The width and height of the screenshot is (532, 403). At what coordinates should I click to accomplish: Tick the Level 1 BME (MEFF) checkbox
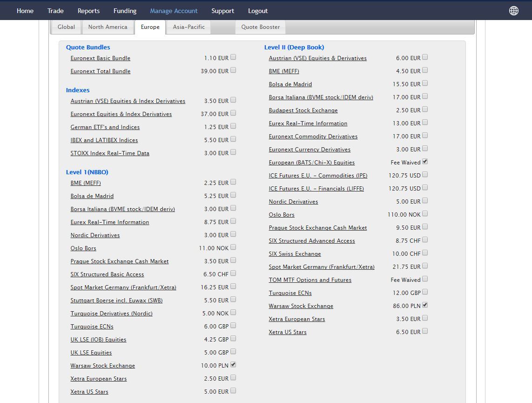233,182
